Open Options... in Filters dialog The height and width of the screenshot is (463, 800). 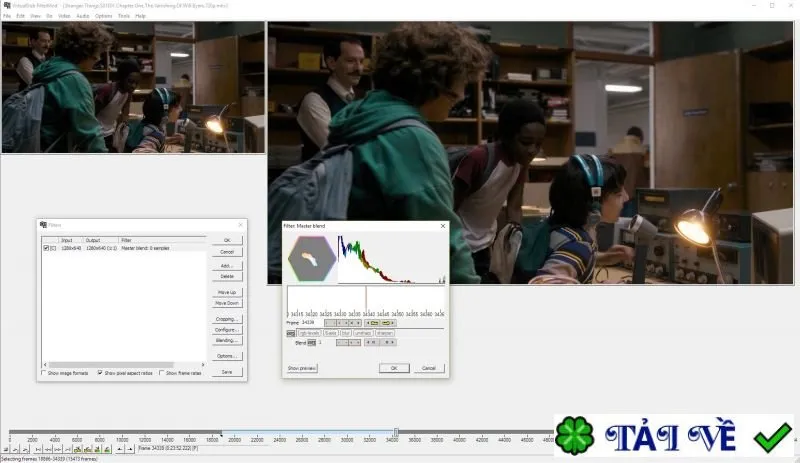click(x=227, y=356)
